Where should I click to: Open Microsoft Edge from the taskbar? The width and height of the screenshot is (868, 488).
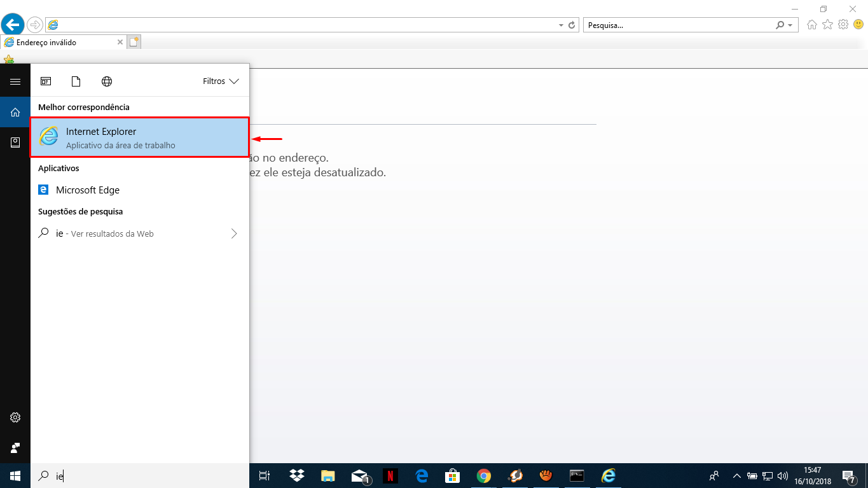coord(422,475)
